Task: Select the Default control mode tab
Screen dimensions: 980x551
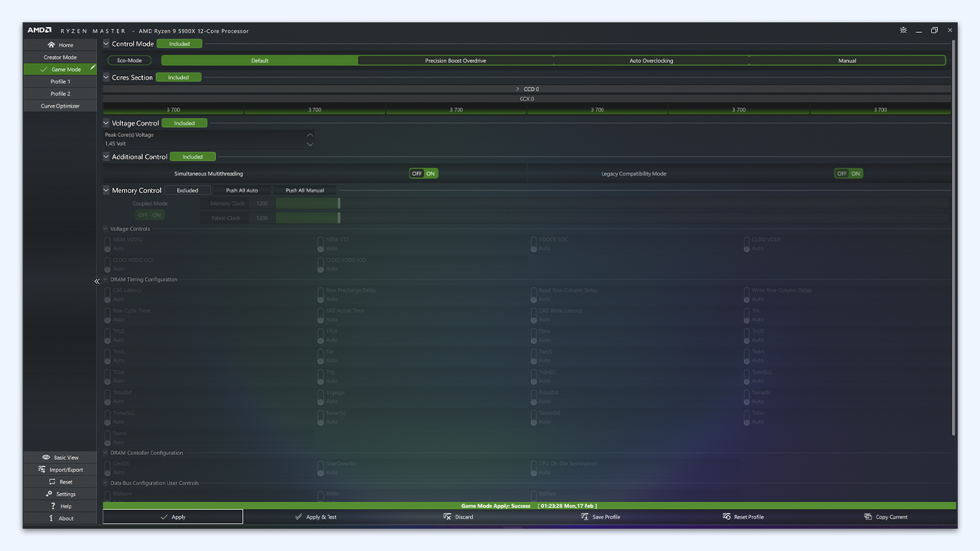Action: click(260, 61)
